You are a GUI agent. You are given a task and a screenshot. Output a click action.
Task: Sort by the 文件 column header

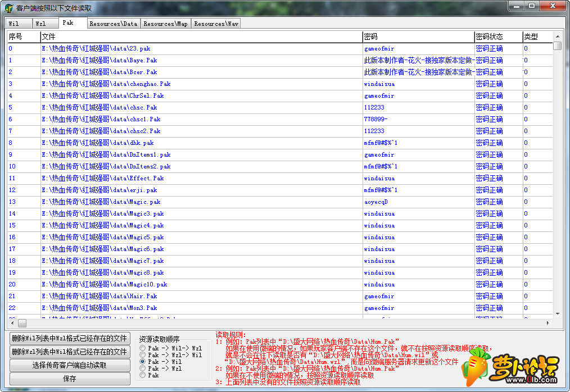pos(201,37)
